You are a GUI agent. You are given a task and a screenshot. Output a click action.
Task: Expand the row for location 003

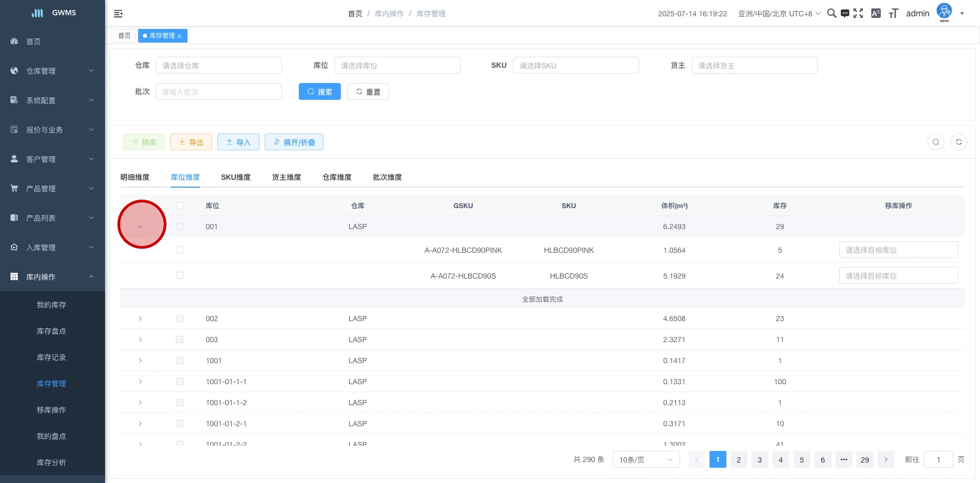click(x=140, y=340)
